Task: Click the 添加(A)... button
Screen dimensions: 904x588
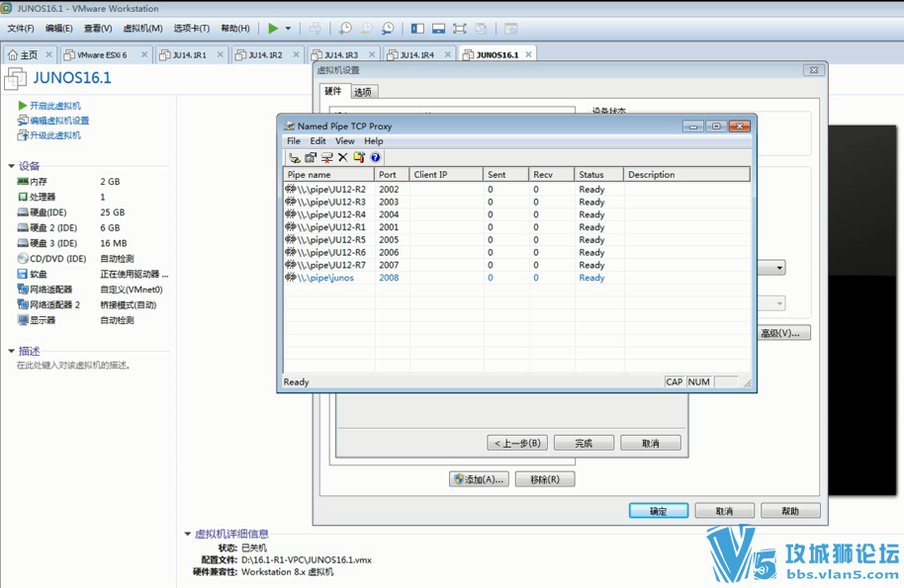Action: [479, 479]
